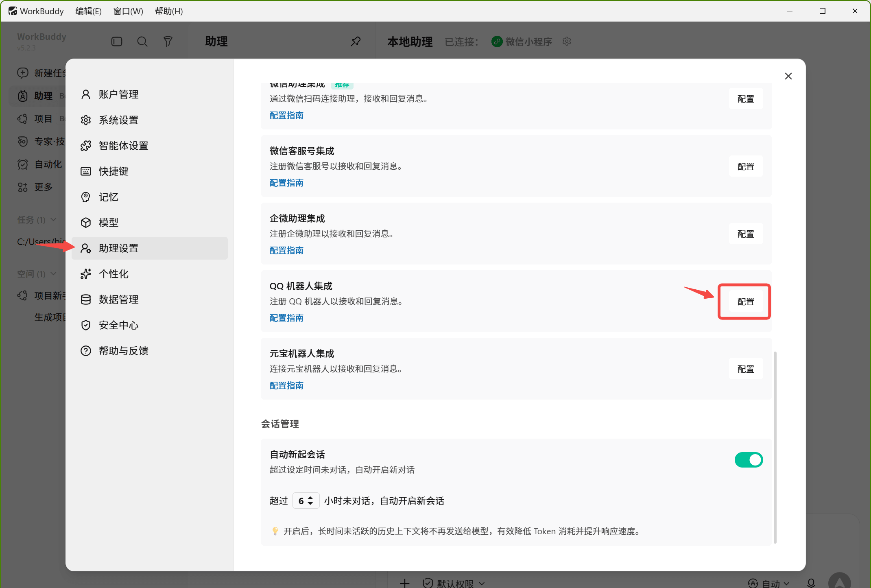Switch to 个性化 settings
Screen dimensions: 871x588
[150, 274]
